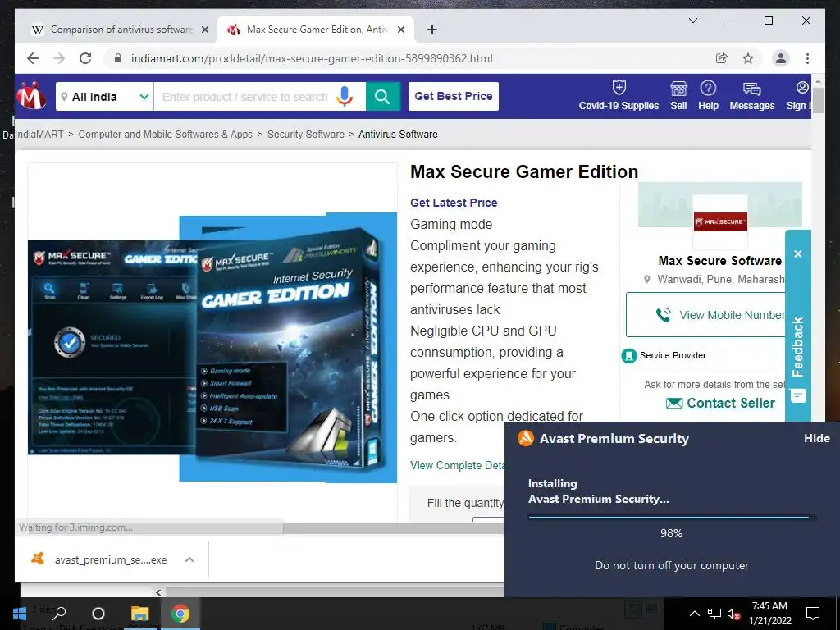Open Chrome three-dot menu
Screen dimensions: 840x630
pos(807,58)
